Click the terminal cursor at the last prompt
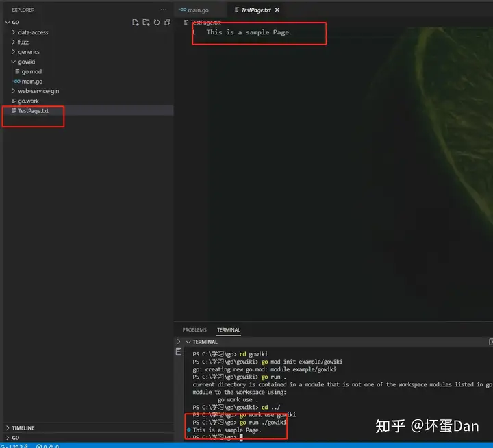This screenshot has height=448, width=493. tap(241, 437)
